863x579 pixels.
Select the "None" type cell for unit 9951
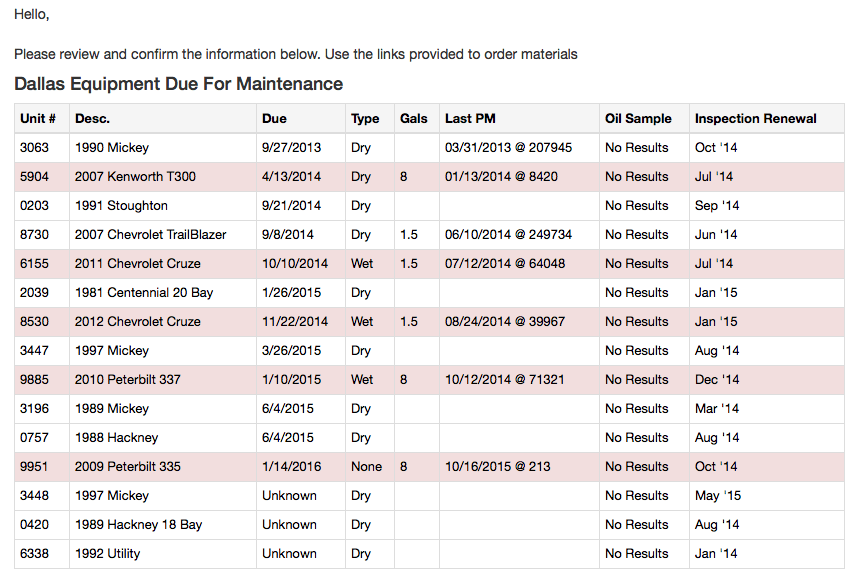[x=366, y=467]
